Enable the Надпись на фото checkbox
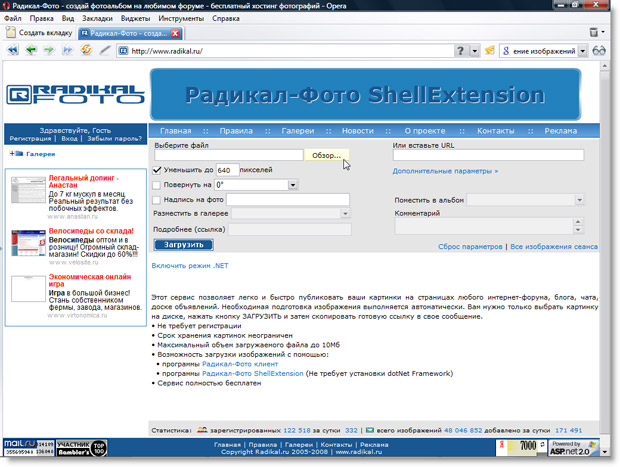 (157, 200)
